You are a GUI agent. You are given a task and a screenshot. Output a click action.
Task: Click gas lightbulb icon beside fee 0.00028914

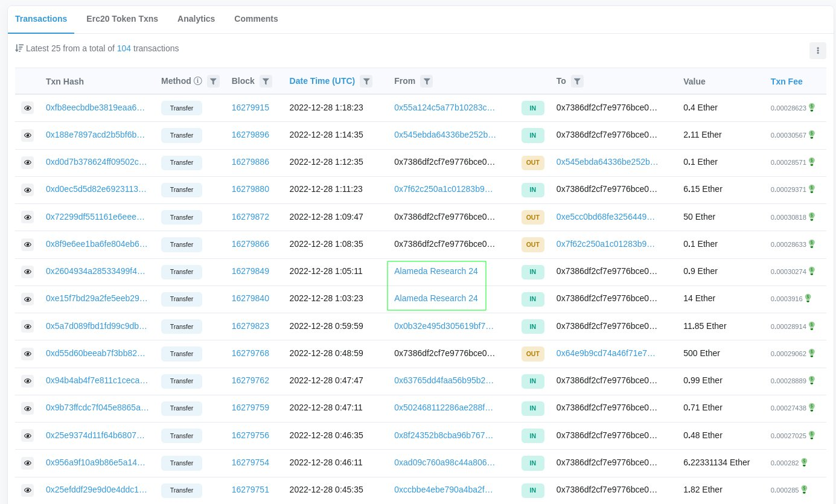tap(812, 325)
